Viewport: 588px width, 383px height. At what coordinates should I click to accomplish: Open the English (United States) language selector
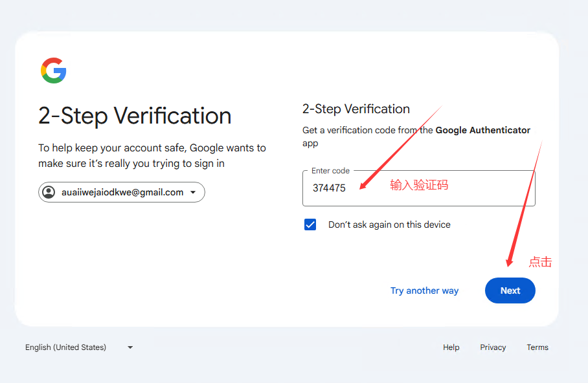(65, 347)
